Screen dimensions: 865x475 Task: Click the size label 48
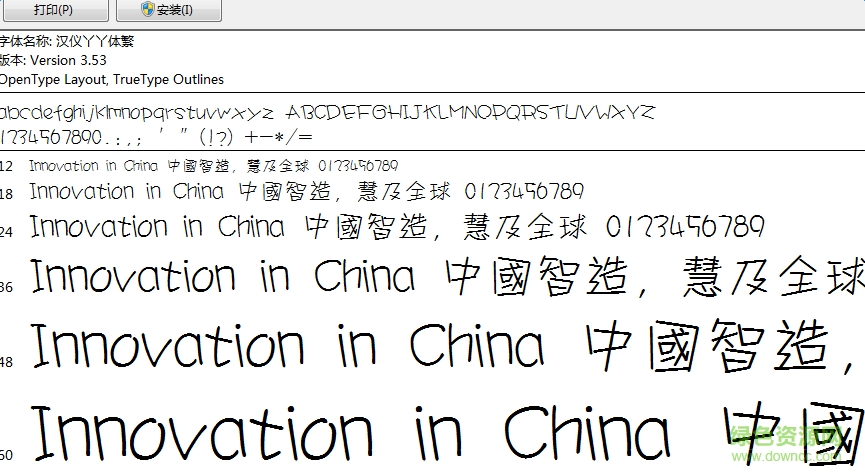tap(6, 362)
